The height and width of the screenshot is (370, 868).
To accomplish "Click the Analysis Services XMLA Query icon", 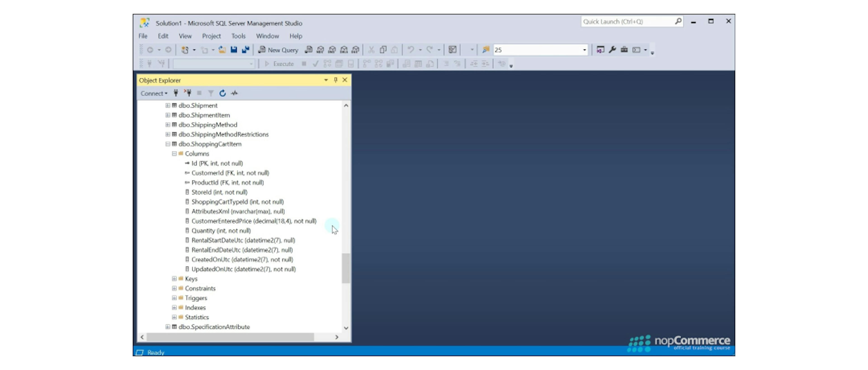I will (x=344, y=50).
